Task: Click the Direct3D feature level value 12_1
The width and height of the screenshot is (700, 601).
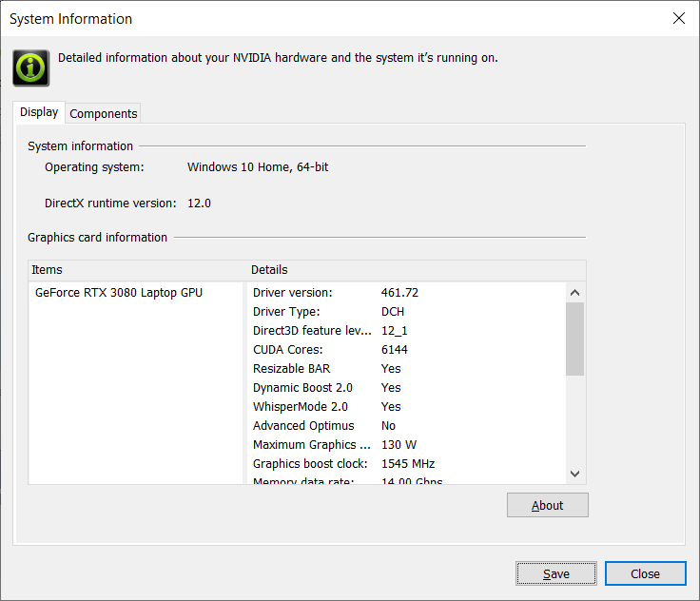Action: (394, 331)
